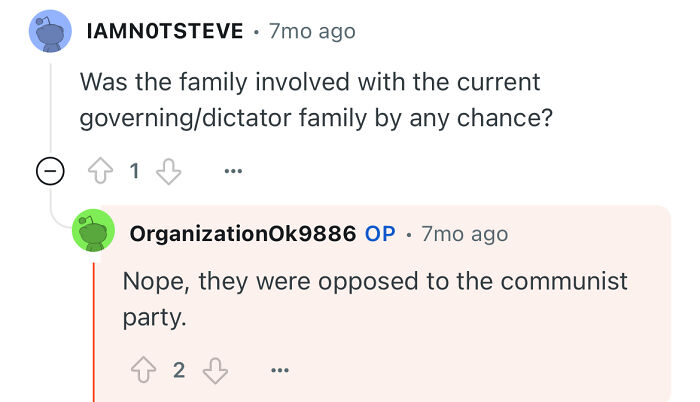
Task: Click the vote count 1 on first comment
Action: tap(134, 171)
